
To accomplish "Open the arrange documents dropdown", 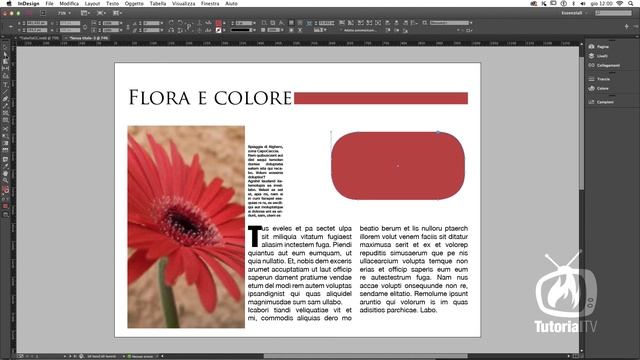I will [x=117, y=13].
